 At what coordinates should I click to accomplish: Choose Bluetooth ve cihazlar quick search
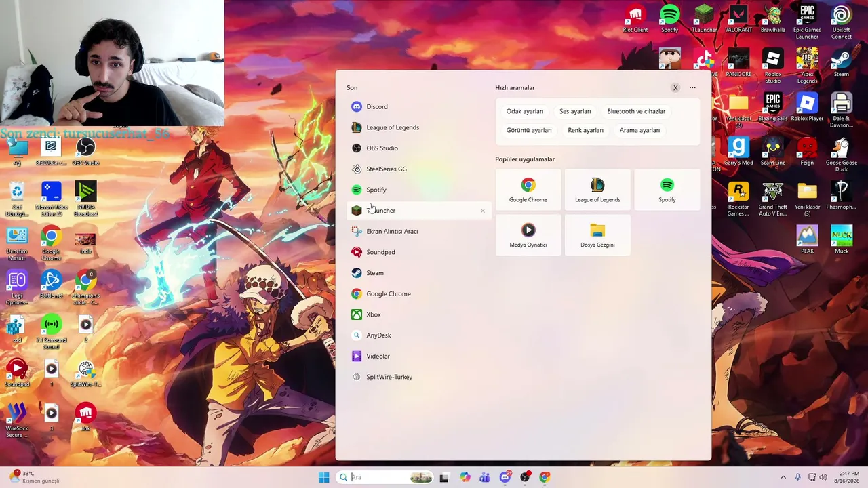click(636, 111)
